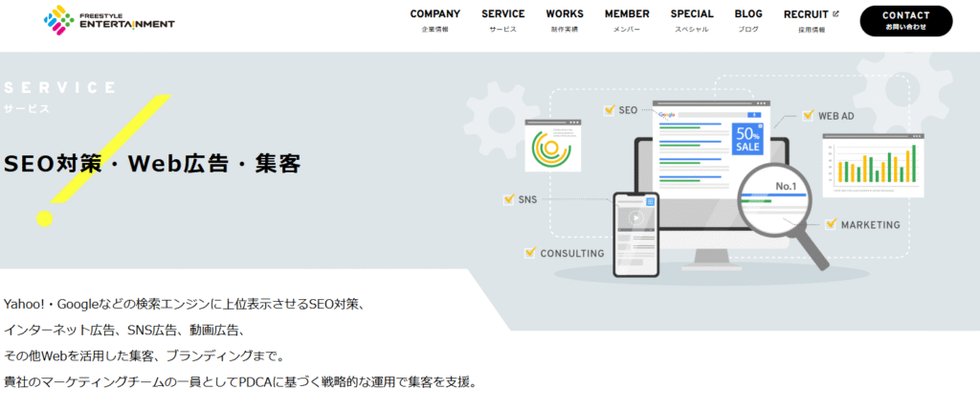Click the WEB AD checkbox mark

(x=809, y=115)
